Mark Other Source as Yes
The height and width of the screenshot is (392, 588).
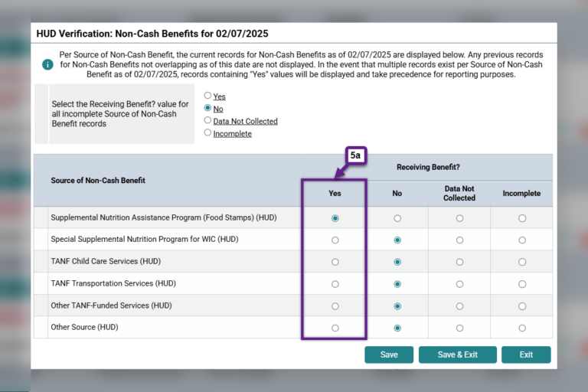click(335, 328)
